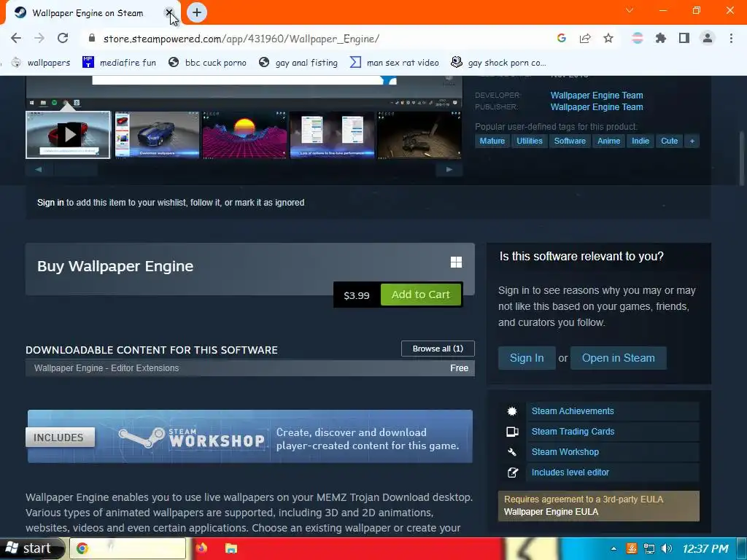Open the wallpapers bookmark
The image size is (747, 560).
pos(41,63)
